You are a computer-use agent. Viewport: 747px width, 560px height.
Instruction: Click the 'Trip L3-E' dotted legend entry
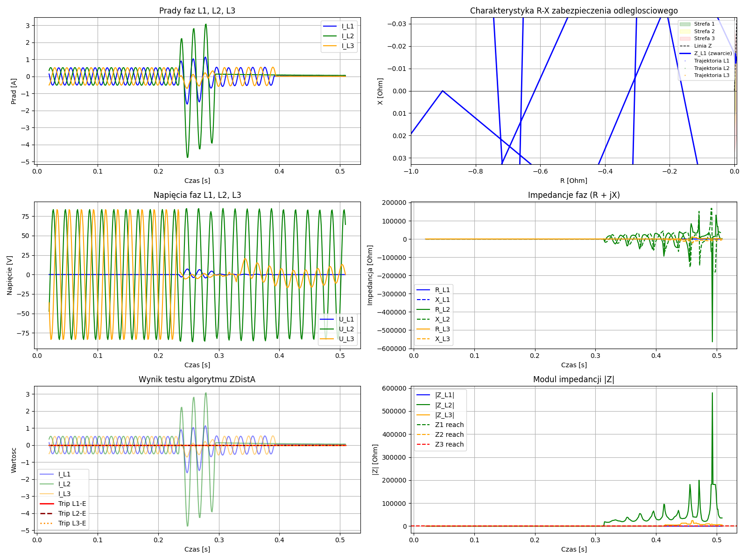coord(72,523)
